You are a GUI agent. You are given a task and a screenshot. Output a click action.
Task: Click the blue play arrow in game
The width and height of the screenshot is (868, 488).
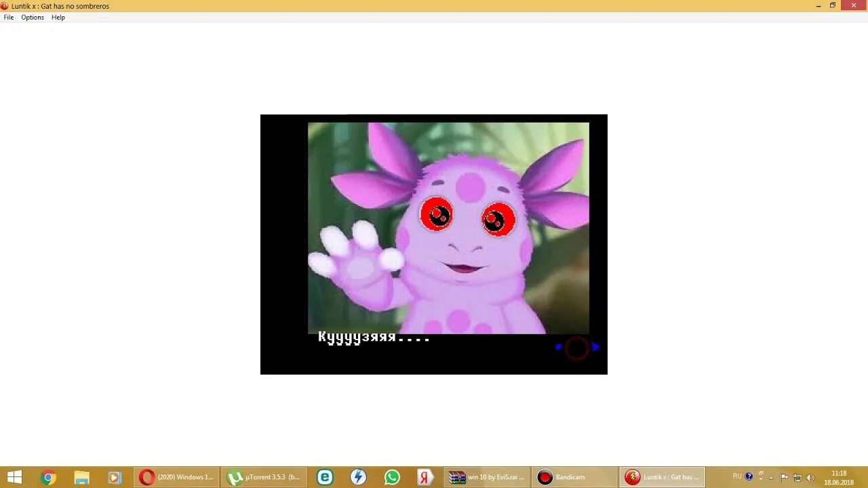tap(595, 347)
